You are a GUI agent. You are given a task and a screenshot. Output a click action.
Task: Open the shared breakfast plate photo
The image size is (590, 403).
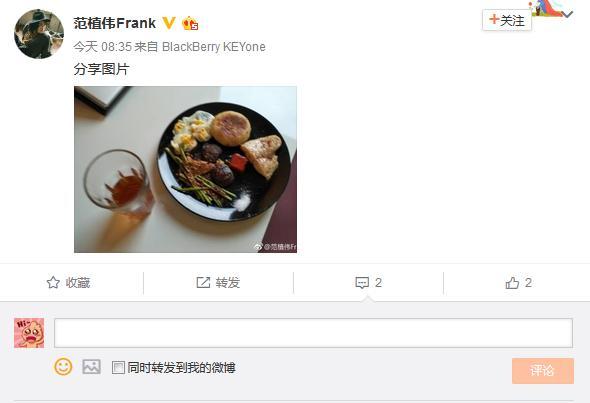point(185,169)
